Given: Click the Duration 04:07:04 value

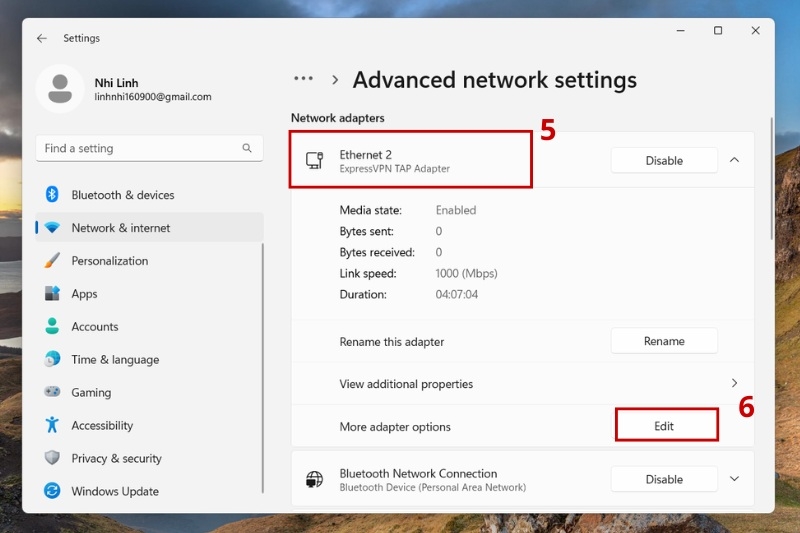Looking at the screenshot, I should [457, 294].
